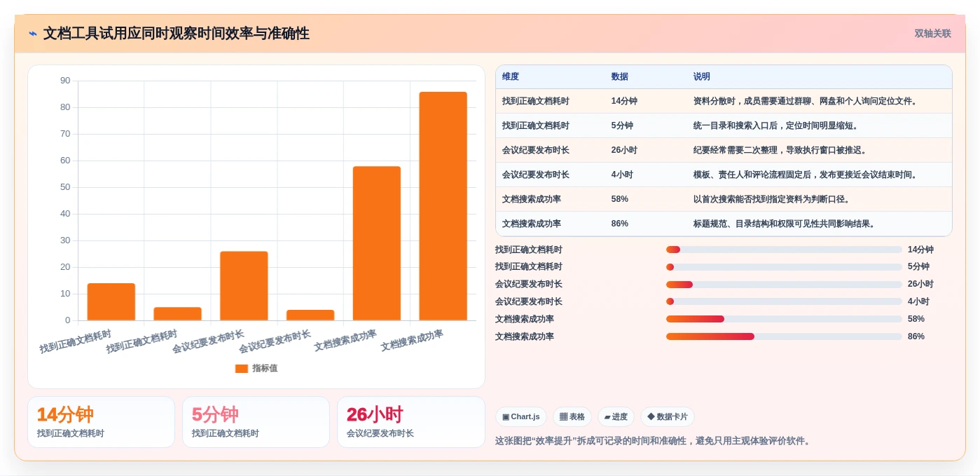Select the 表格 chip
980x476 pixels.
[572, 417]
